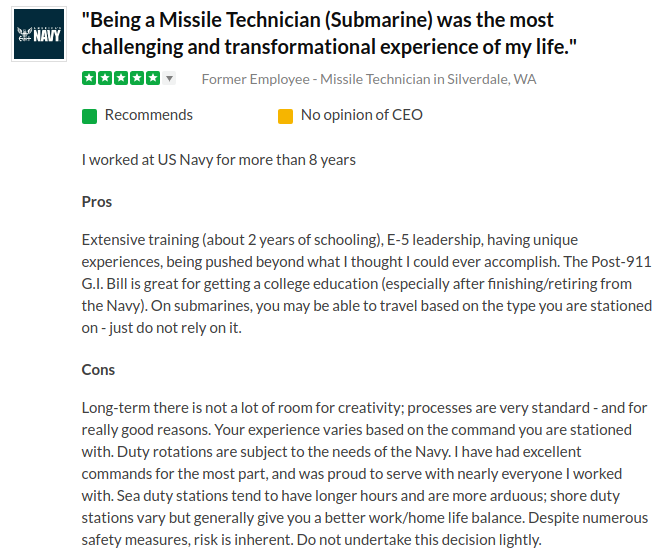Expand the star rating breakdown arrow
Viewport: 666px width, 550px height.
[169, 79]
